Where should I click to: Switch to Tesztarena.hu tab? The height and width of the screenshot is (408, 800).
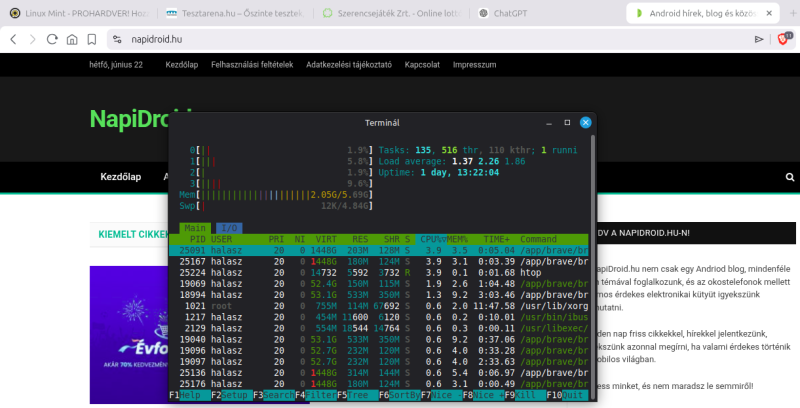235,13
